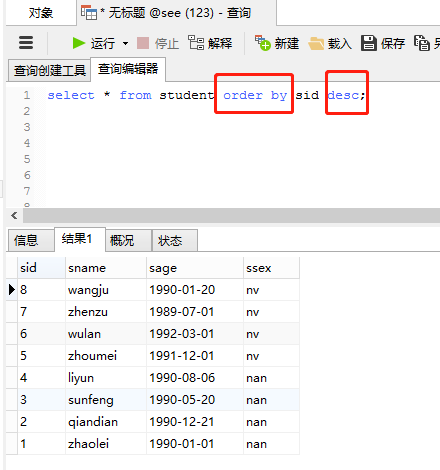Select the cell 'zhaolei'
The height and width of the screenshot is (470, 440).
106,444
